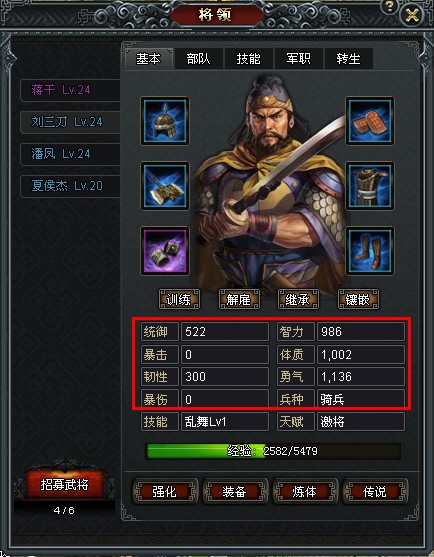
Task: Select the boots equipment slot
Action: [x=370, y=251]
